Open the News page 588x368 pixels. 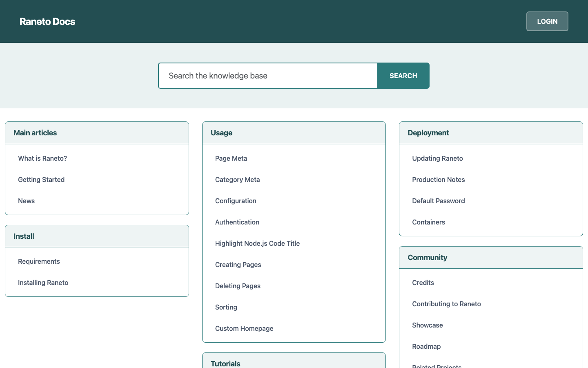click(x=27, y=201)
